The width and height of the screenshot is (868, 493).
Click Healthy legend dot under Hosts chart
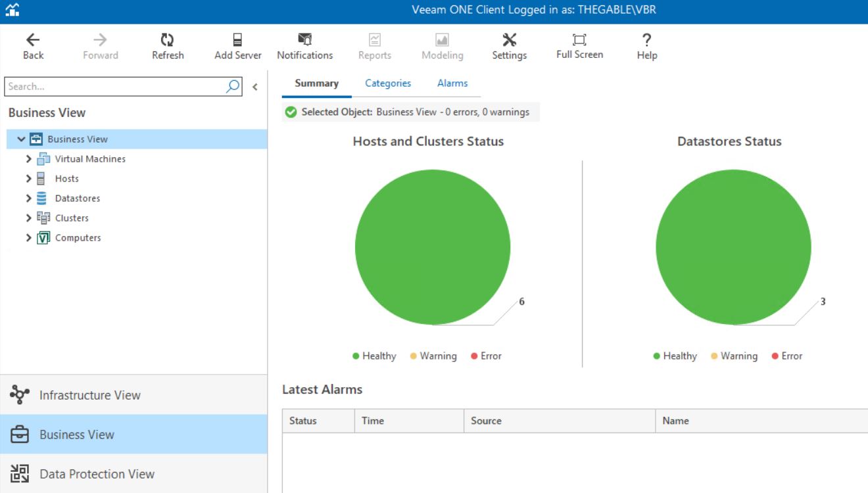(356, 356)
